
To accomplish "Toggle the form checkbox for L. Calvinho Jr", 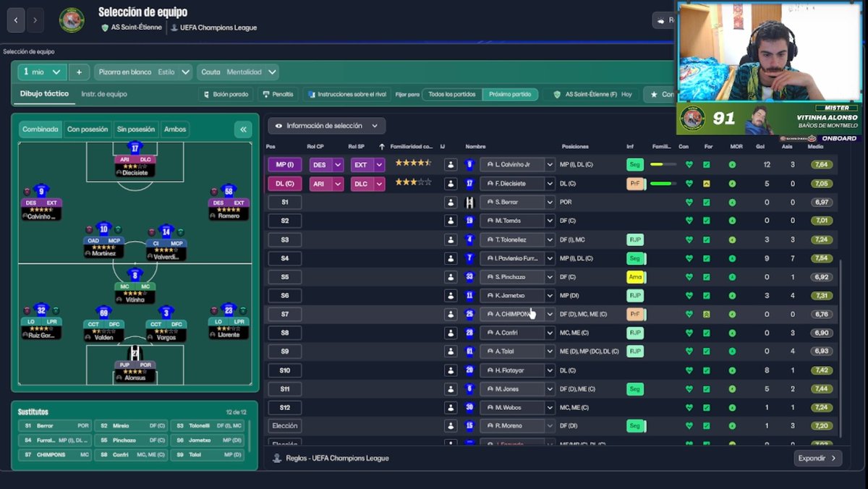I will tap(707, 165).
